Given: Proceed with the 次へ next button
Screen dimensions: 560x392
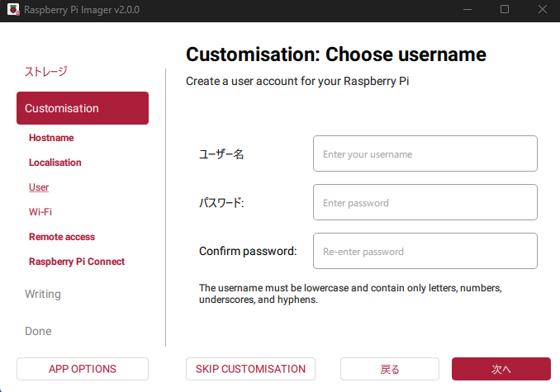Looking at the screenshot, I should 501,369.
